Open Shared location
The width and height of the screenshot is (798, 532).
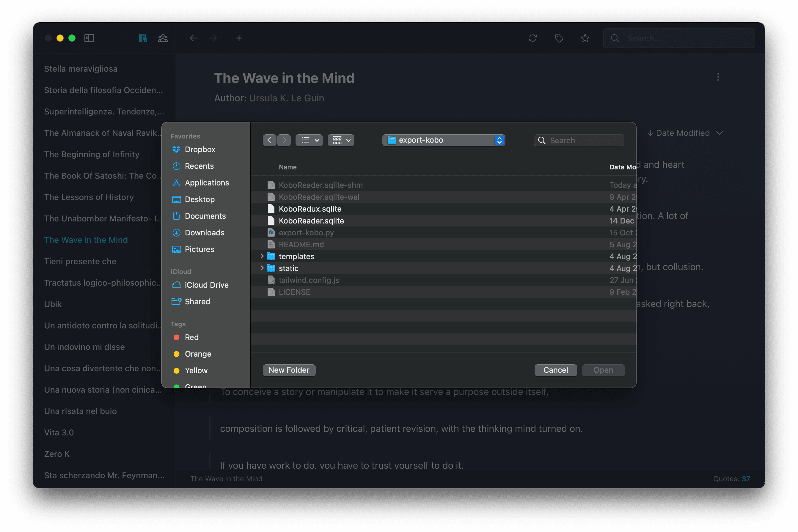click(197, 301)
